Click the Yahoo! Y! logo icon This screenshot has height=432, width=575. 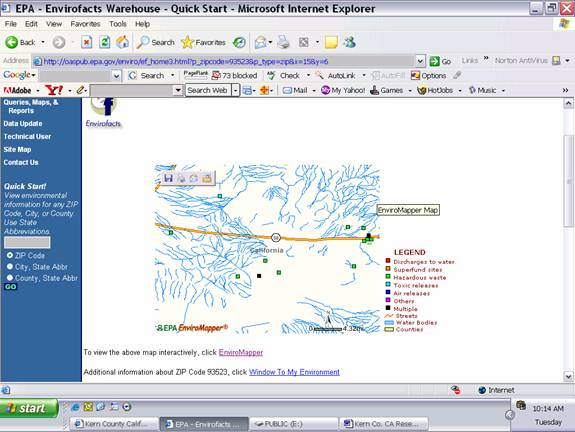54,90
